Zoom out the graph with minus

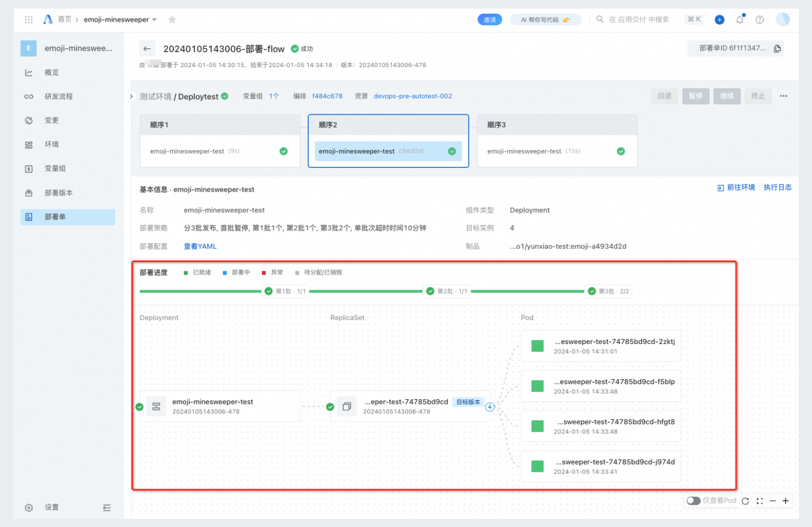[773, 501]
